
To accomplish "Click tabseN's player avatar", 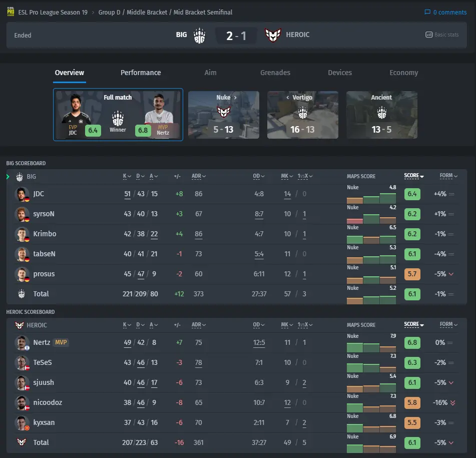I will click(x=22, y=254).
